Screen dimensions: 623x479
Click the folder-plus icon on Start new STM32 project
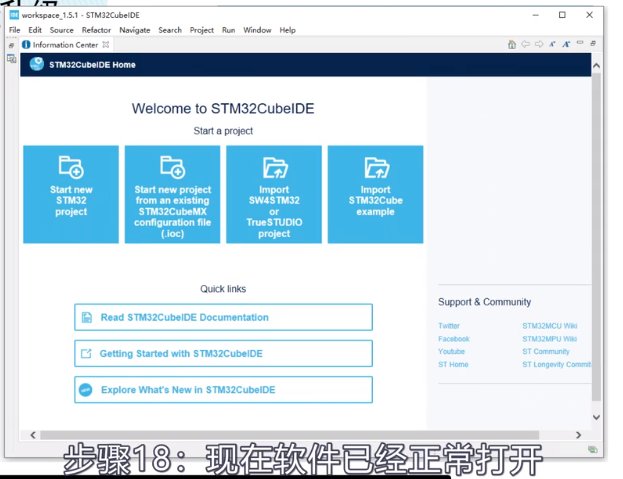pyautogui.click(x=71, y=167)
